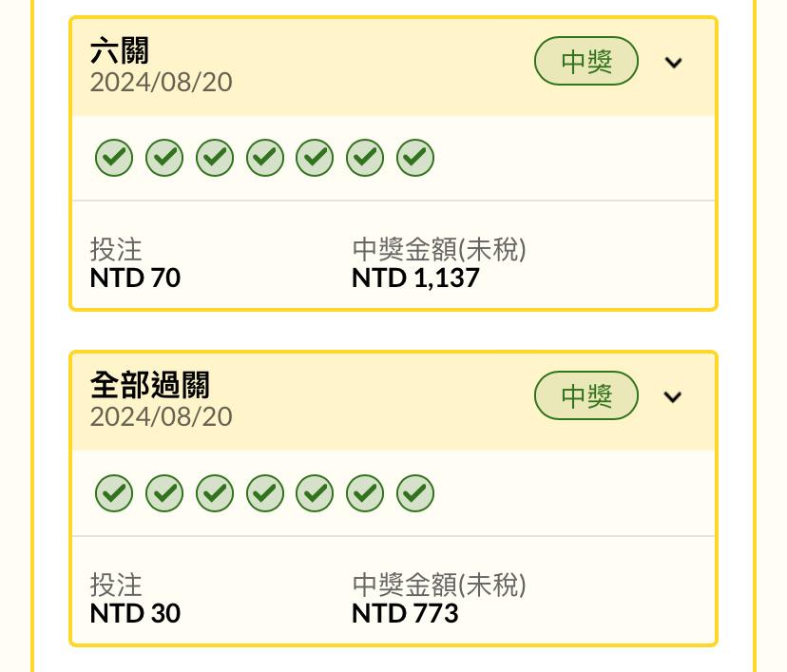Select the NTD 70 bet amount
This screenshot has height=672, width=787.
135,278
